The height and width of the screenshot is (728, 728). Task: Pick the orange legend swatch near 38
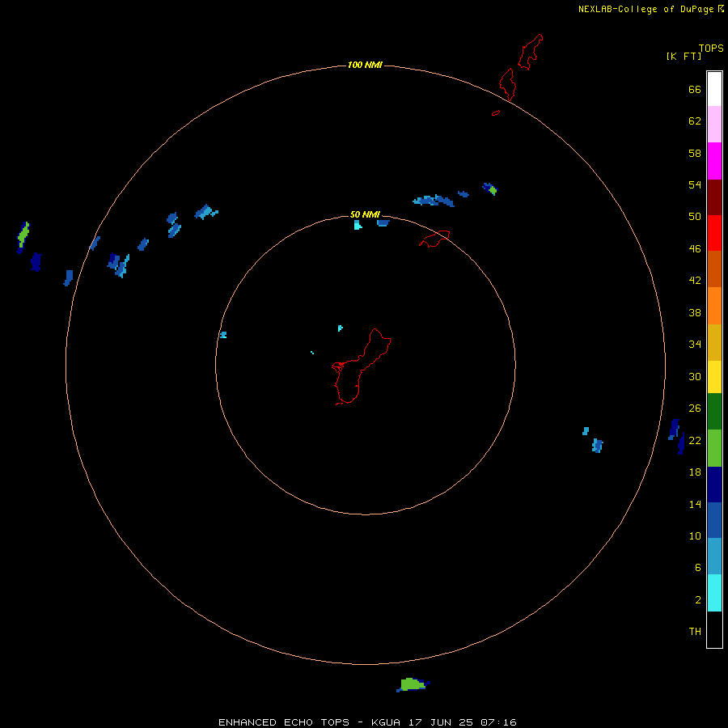[714, 306]
